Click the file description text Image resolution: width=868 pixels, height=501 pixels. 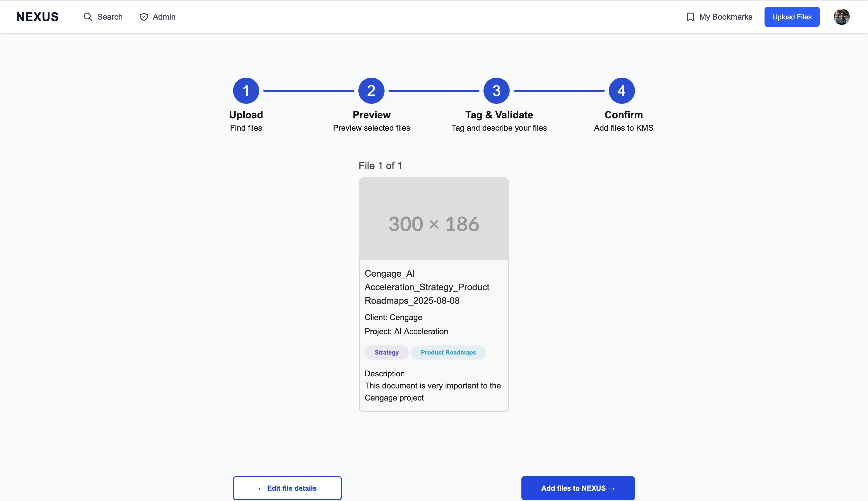433,391
